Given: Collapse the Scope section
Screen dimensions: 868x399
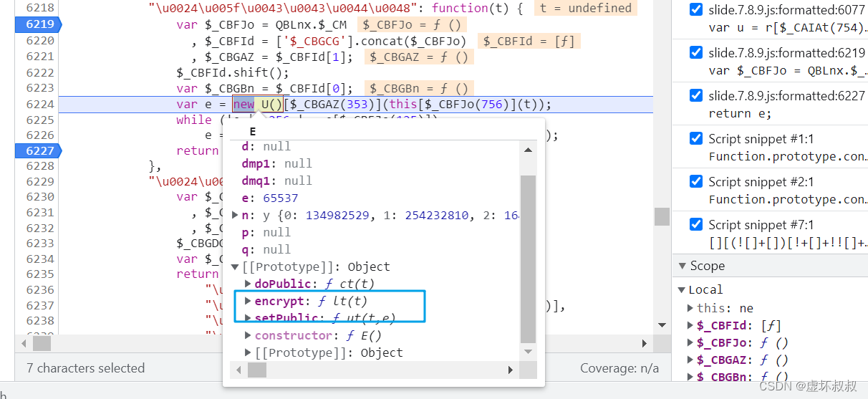Looking at the screenshot, I should pos(682,266).
